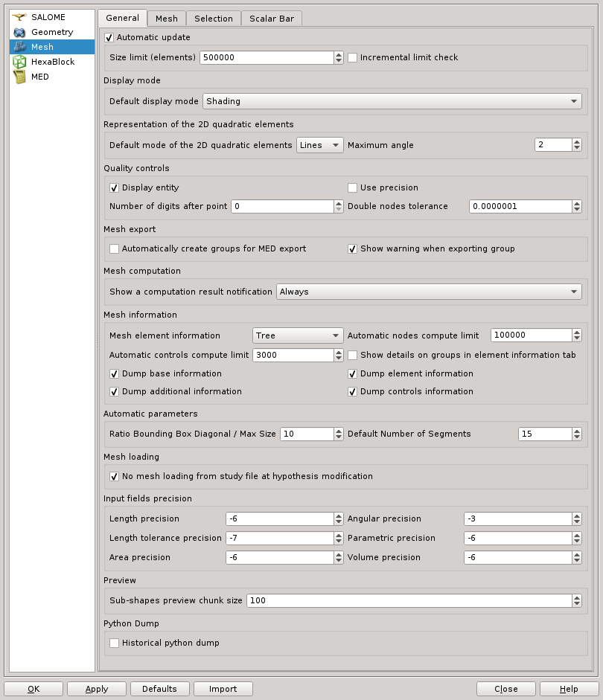Screen dimensions: 603x700
Task: Click Automatic nodes compute limit field
Action: pyautogui.click(x=531, y=335)
